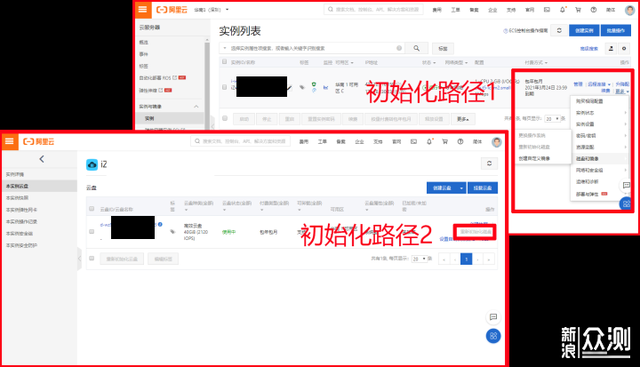Viewport: 640px width, 367px height.
Task: Open the monitoring chart icon in the instance row
Action: (326, 87)
